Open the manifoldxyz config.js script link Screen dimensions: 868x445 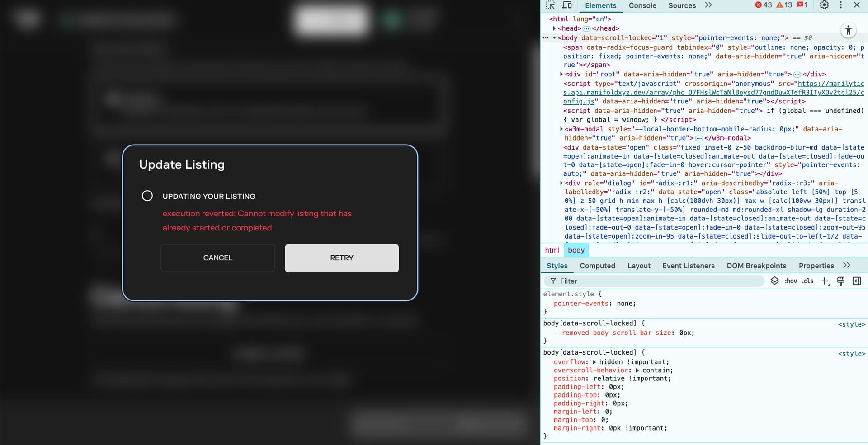pos(714,93)
